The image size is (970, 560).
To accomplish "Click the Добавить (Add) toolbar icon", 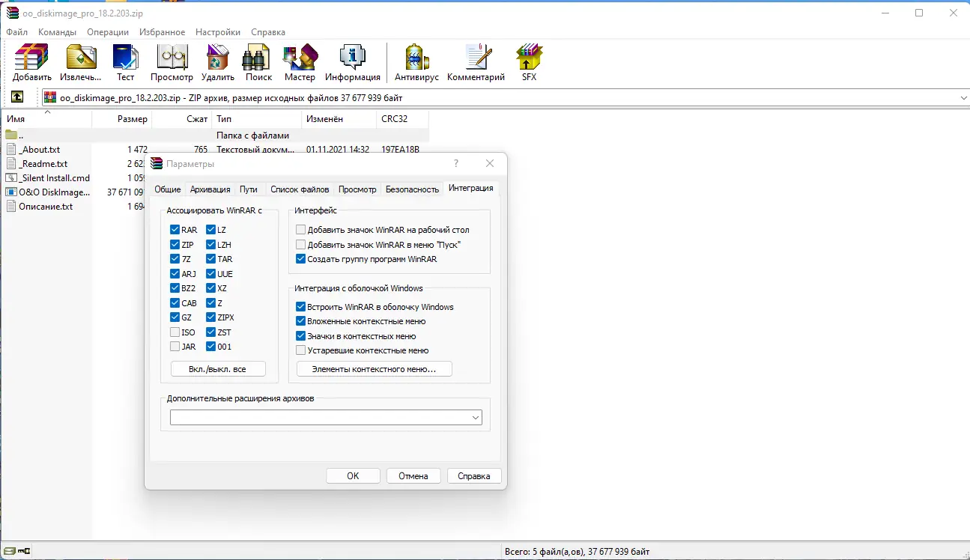I will [31, 58].
